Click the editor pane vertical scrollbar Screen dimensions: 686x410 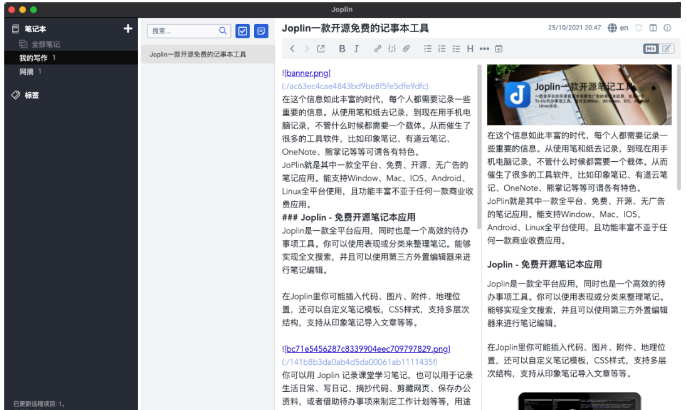pyautogui.click(x=479, y=147)
